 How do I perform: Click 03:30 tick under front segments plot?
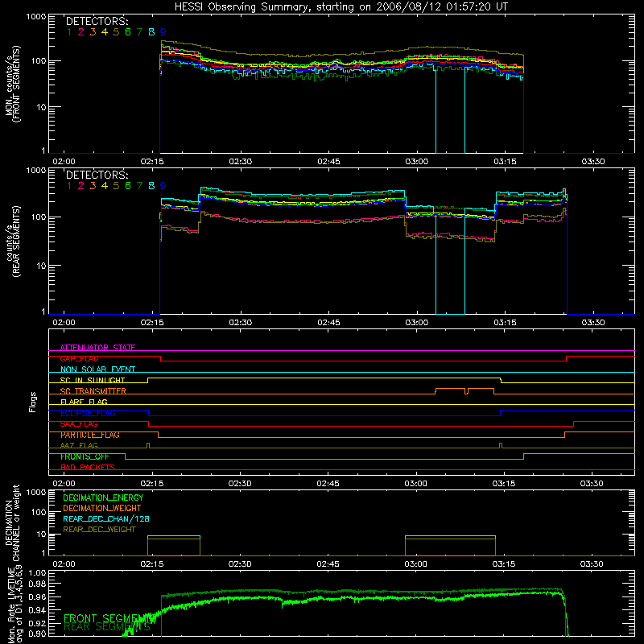[x=593, y=162]
